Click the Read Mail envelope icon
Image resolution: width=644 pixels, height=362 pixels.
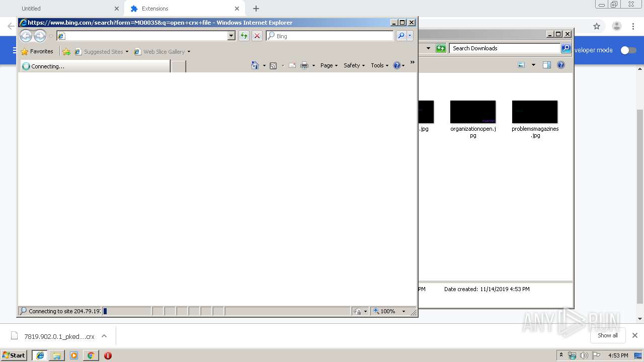(292, 65)
